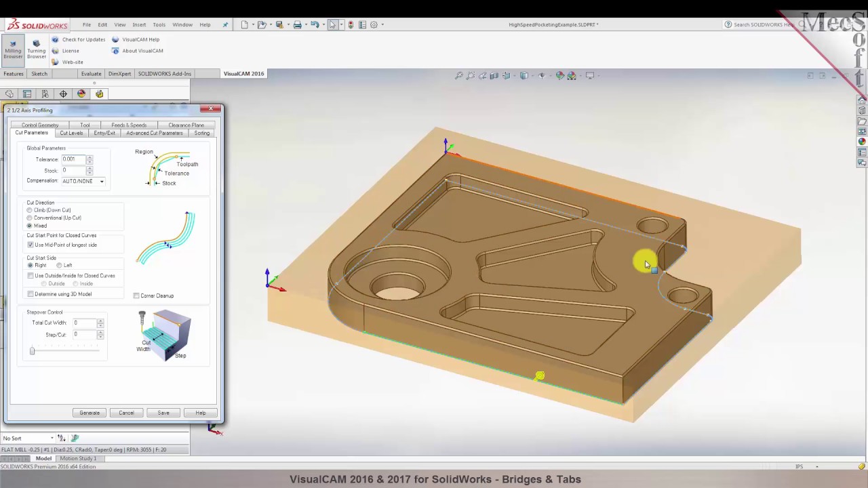868x488 pixels.
Task: Uncheck Use Mid-Point of longest side
Action: 31,245
